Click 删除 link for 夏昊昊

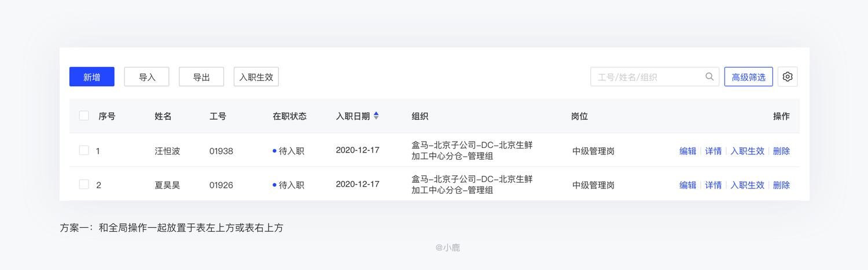(x=781, y=185)
